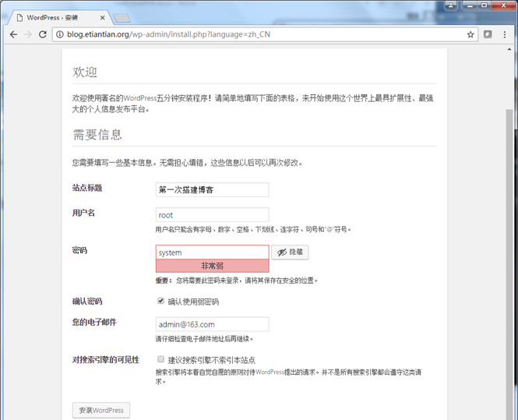Open the Chrome three-dot menu

point(505,34)
